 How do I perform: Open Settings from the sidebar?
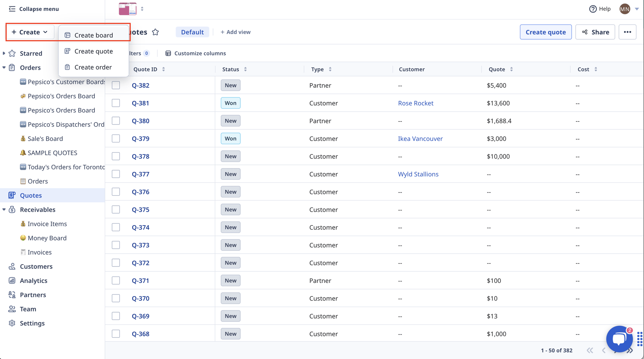coord(32,323)
